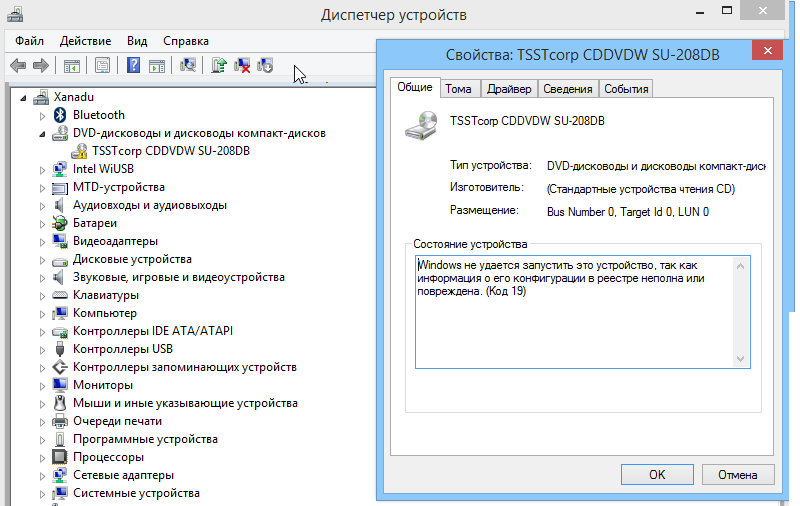Click the Bluetooth icon in device tree
Screen dimensions: 800x506
point(60,115)
